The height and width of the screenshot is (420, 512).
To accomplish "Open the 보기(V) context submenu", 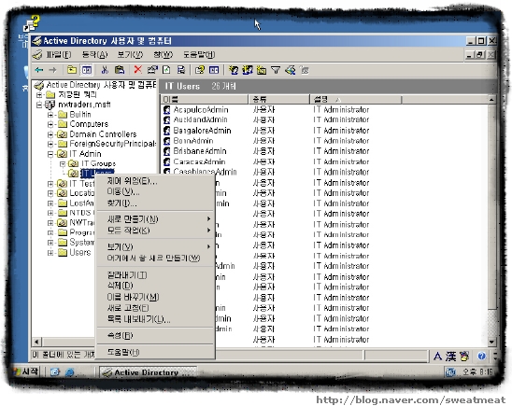I will pyautogui.click(x=155, y=246).
